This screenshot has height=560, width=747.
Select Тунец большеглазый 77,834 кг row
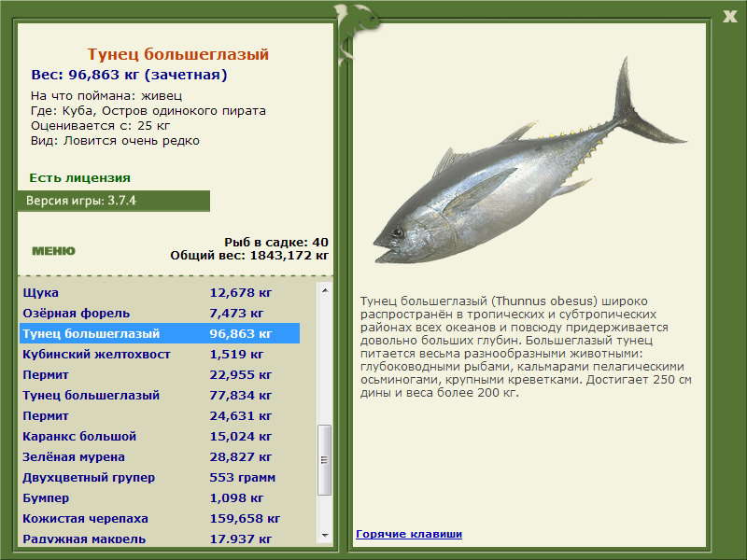(x=160, y=395)
